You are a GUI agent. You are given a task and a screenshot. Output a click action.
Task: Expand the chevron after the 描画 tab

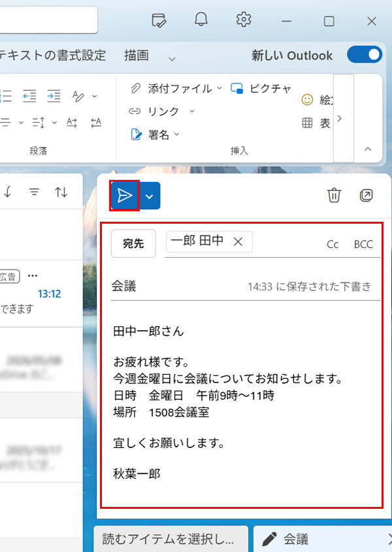tap(172, 59)
